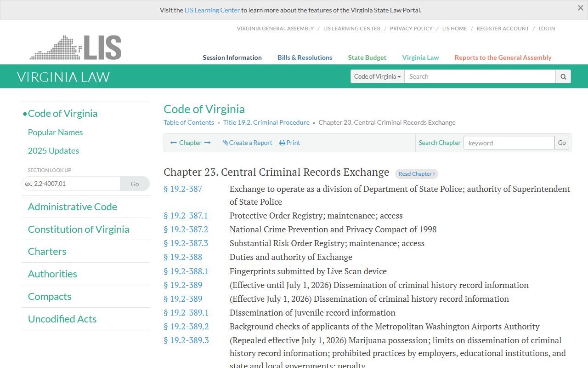Viewport: 588px width, 368px height.
Task: Open section § 19.2-387
Action: (x=183, y=189)
